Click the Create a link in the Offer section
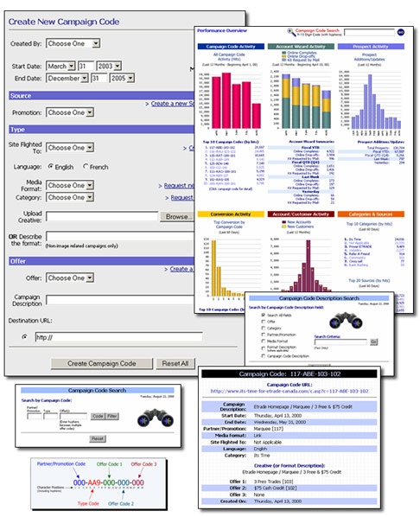The width and height of the screenshot is (420, 517). [x=181, y=269]
